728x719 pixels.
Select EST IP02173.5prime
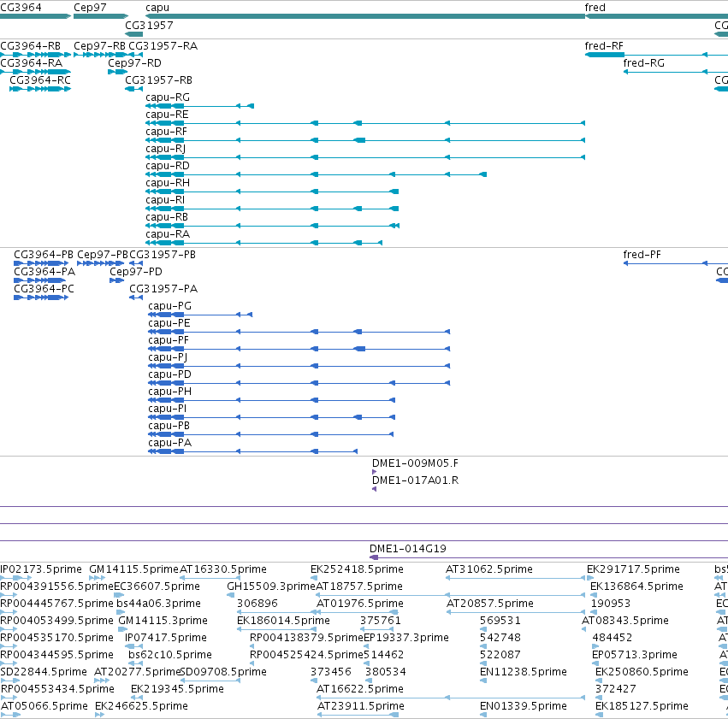pyautogui.click(x=41, y=569)
